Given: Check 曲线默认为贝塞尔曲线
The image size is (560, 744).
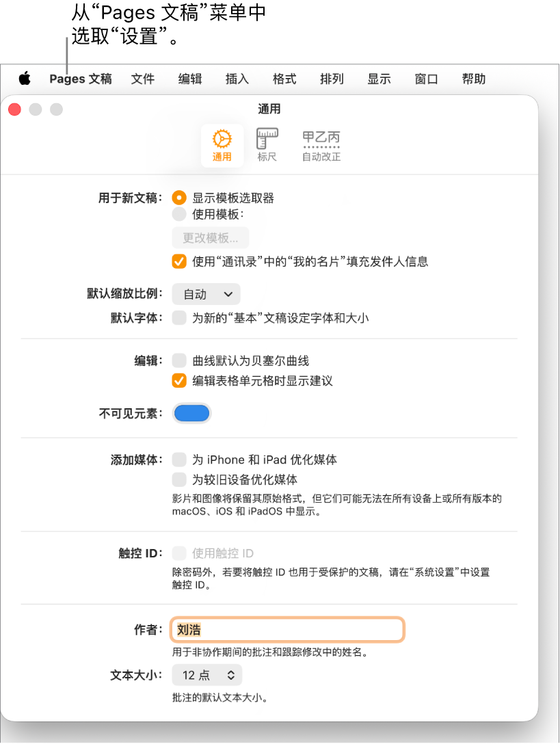Looking at the screenshot, I should pos(178,361).
